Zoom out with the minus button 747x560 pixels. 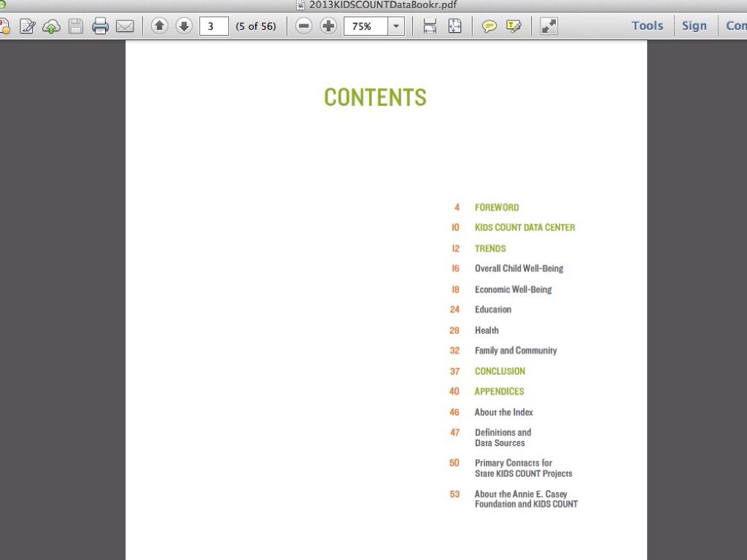click(304, 26)
